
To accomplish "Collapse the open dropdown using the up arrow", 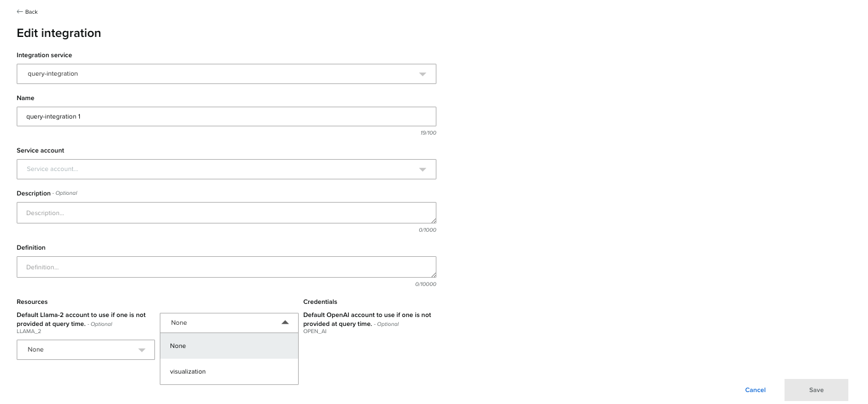I will tap(284, 322).
